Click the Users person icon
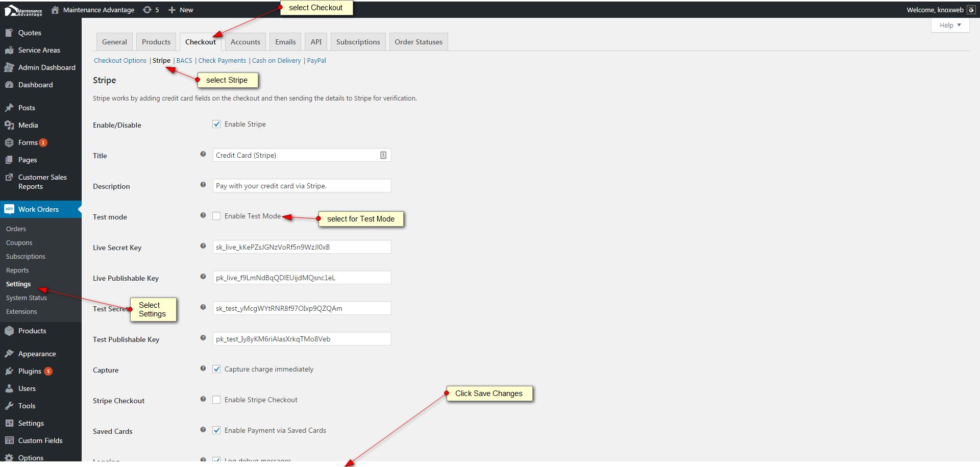This screenshot has width=980, height=467. click(x=9, y=388)
